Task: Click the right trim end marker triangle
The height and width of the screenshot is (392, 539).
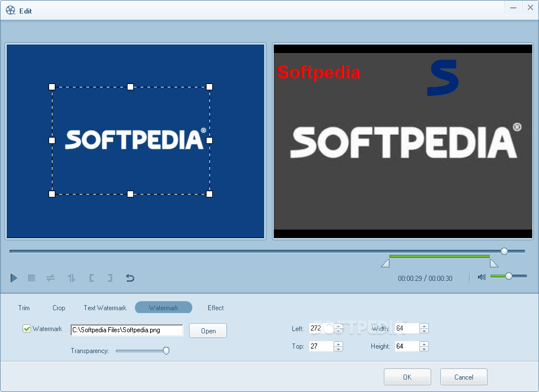Action: click(494, 263)
